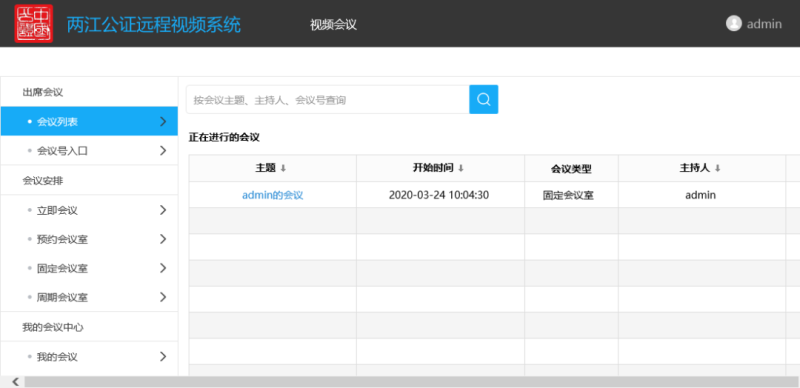
Task: Open the 视频会议 top menu
Action: 333,25
